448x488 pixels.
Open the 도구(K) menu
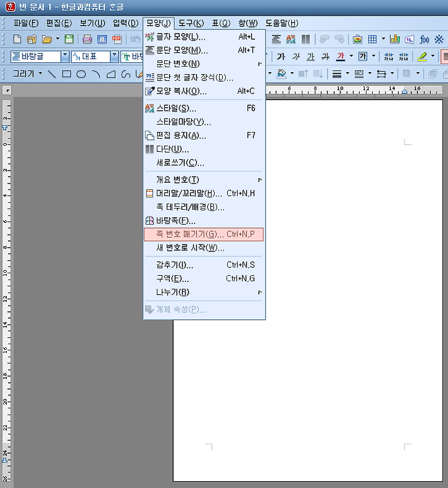191,24
